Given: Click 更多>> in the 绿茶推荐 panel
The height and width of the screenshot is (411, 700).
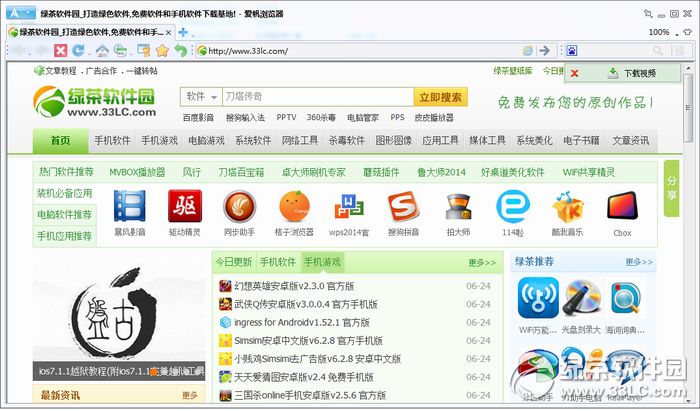Looking at the screenshot, I should (639, 262).
